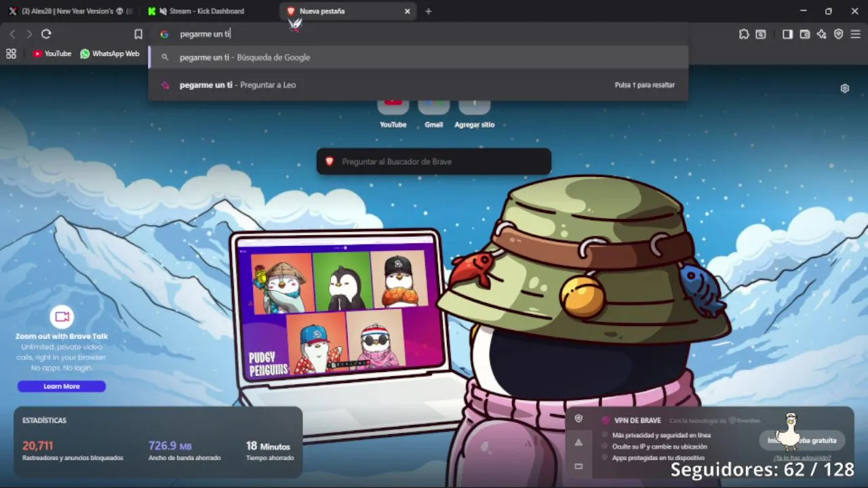868x488 pixels.
Task: Select the Nueva pestaña tab
Action: [348, 11]
